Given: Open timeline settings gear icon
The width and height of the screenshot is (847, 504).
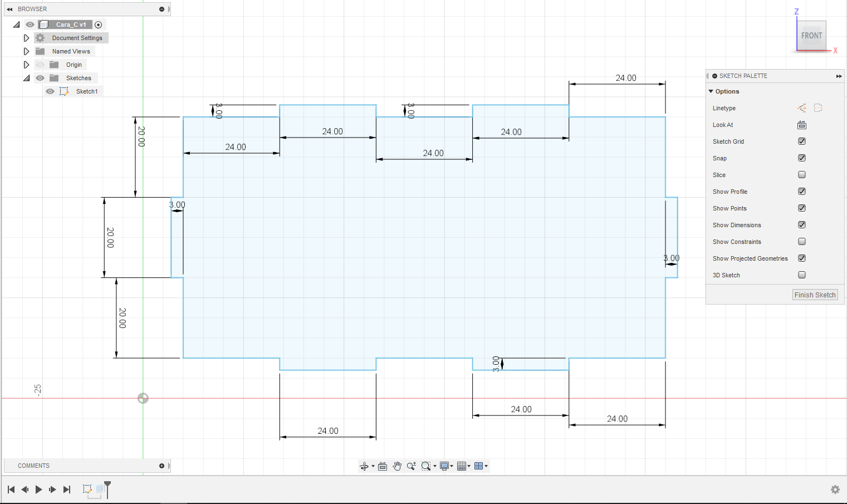Looking at the screenshot, I should pyautogui.click(x=835, y=490).
